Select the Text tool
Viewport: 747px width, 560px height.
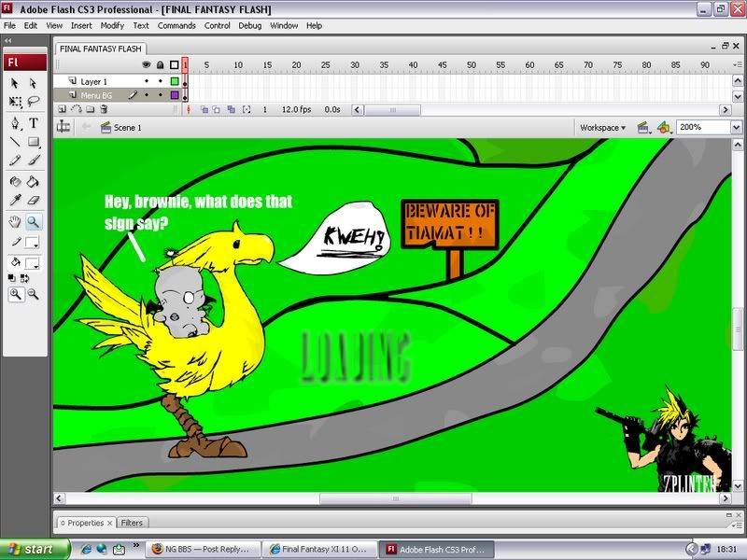point(34,123)
